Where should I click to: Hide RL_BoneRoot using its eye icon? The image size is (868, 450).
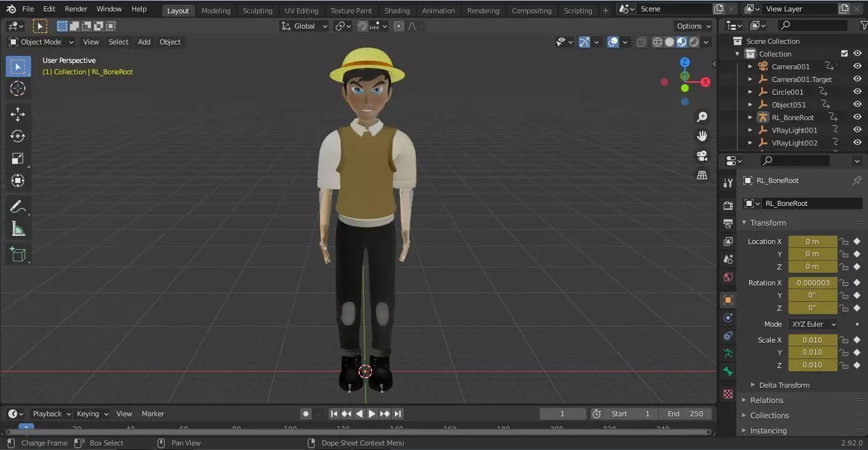[857, 118]
